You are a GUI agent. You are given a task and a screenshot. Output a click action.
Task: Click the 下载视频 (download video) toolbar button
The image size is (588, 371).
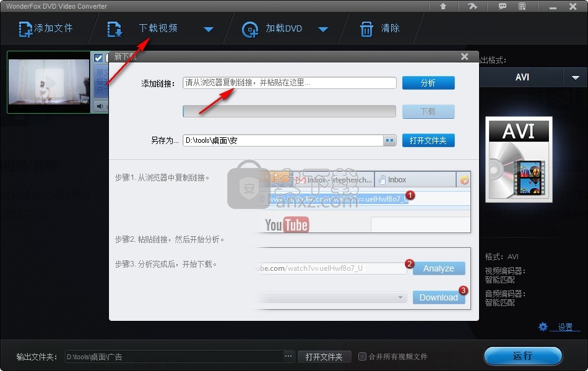142,28
